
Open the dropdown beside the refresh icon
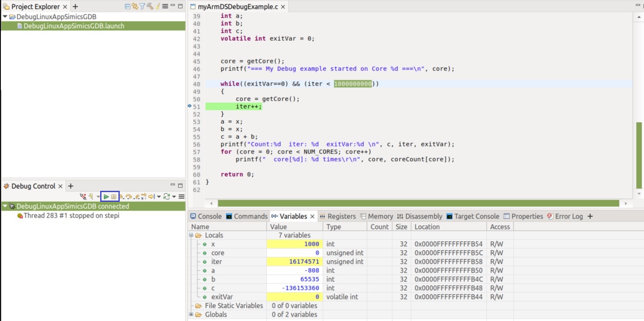[x=174, y=197]
